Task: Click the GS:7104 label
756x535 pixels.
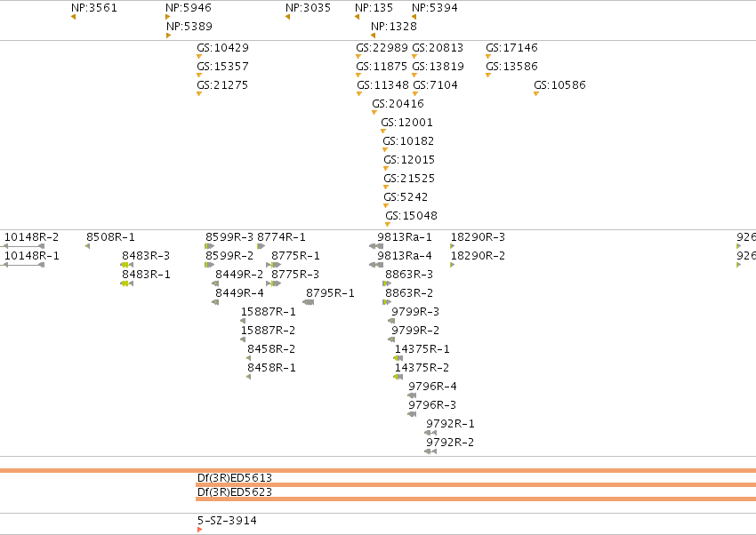Action: (436, 85)
